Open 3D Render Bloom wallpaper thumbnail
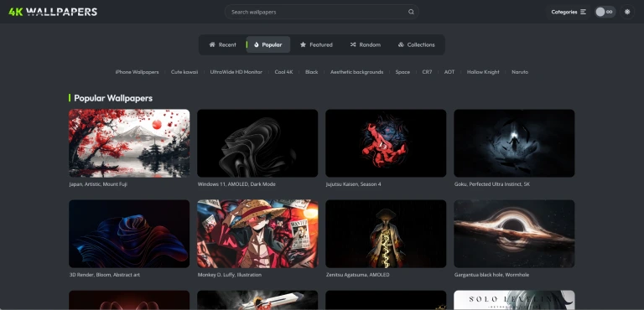The image size is (644, 310). click(129, 234)
